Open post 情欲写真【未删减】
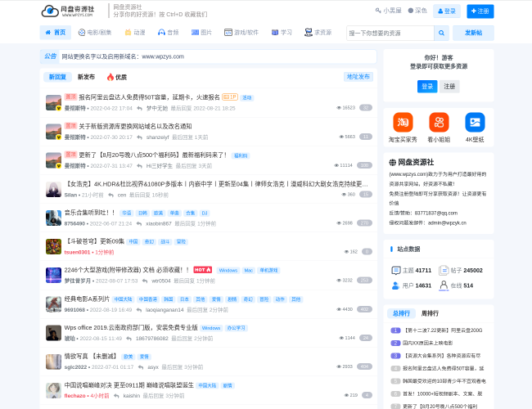 [91, 356]
